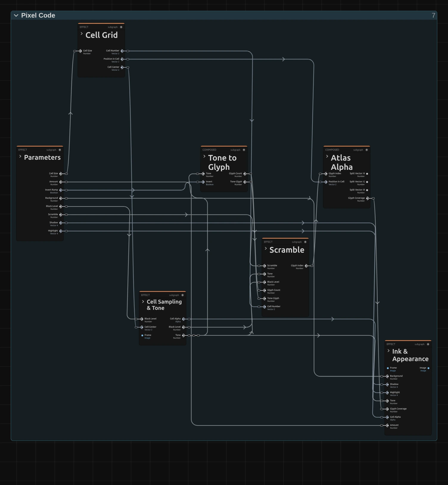448x485 pixels.
Task: Click Scramble's Cell Number input port
Action: (x=265, y=307)
